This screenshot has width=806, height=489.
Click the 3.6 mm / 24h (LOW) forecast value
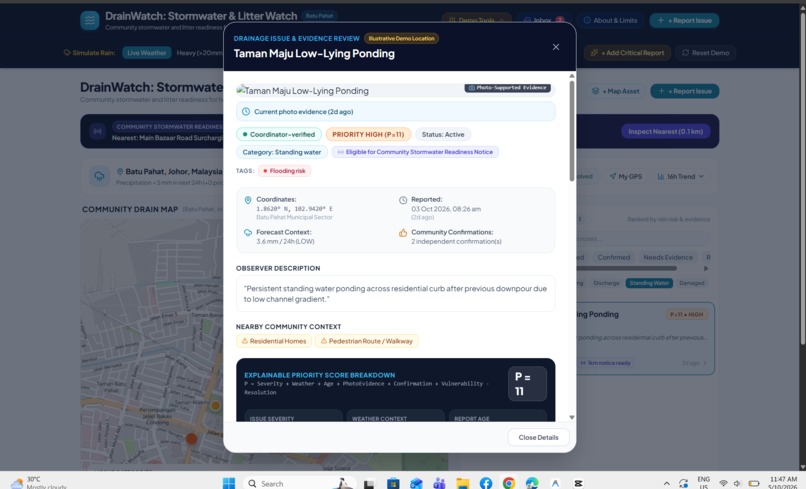tap(285, 241)
